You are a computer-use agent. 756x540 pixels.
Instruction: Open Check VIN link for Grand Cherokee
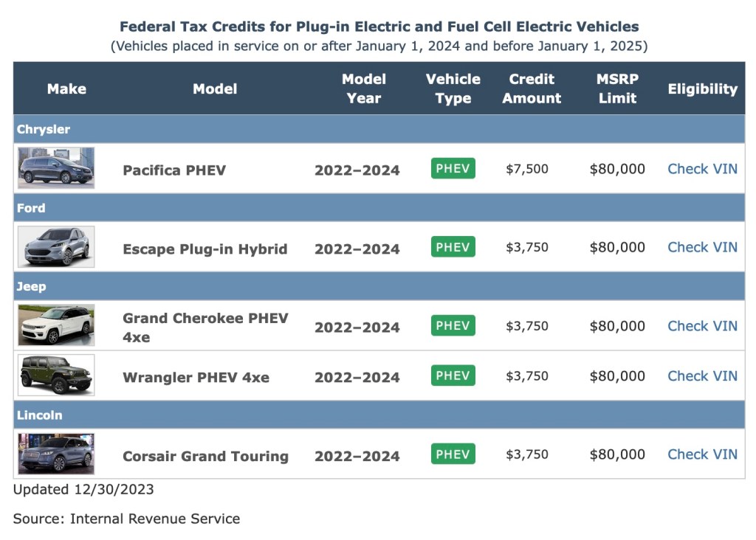pos(702,326)
